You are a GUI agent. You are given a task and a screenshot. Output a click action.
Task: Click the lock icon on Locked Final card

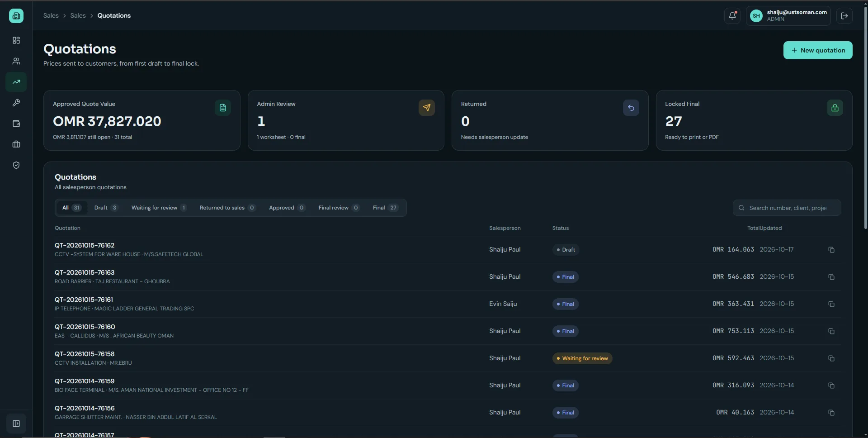click(x=835, y=108)
